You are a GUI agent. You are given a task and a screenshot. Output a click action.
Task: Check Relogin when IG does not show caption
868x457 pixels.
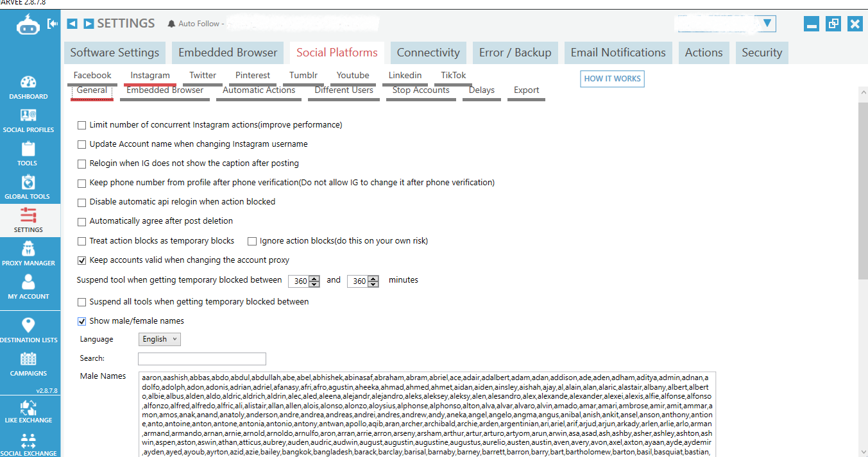(x=81, y=163)
